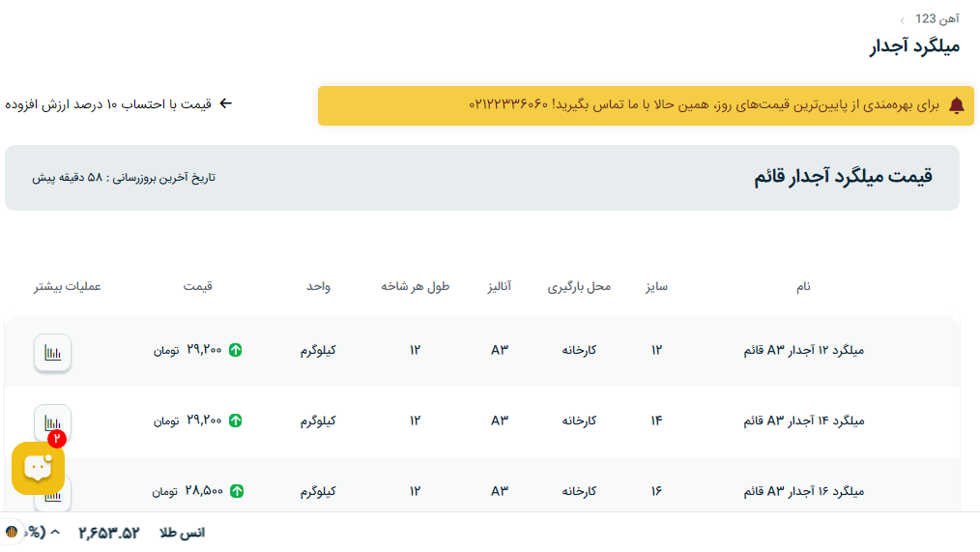This screenshot has width=980, height=552.
Task: Click breadcrumb chevron next to آهن 123
Action: 902,19
